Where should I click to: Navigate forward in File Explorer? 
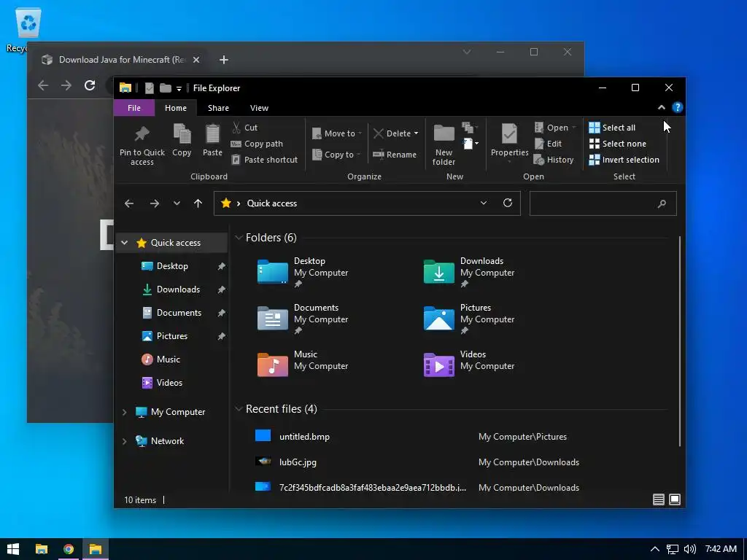coord(155,204)
